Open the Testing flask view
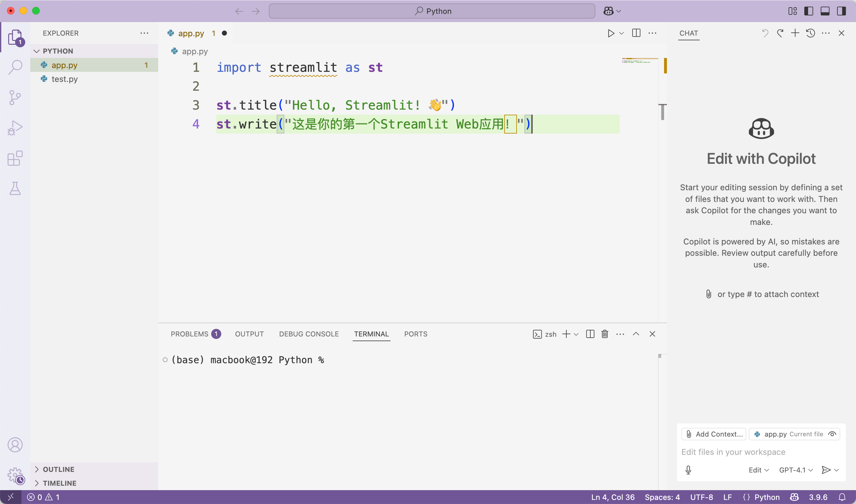This screenshot has height=504, width=856. [x=15, y=188]
